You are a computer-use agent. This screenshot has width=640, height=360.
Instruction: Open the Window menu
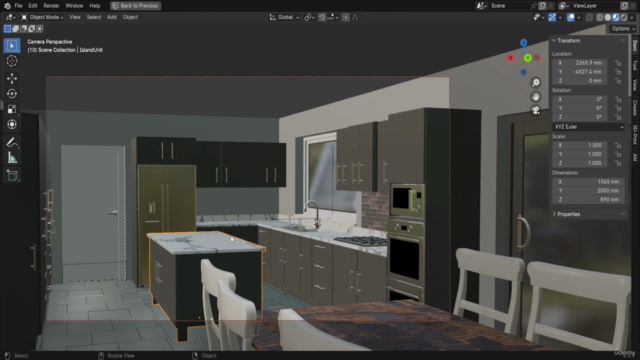(x=74, y=6)
